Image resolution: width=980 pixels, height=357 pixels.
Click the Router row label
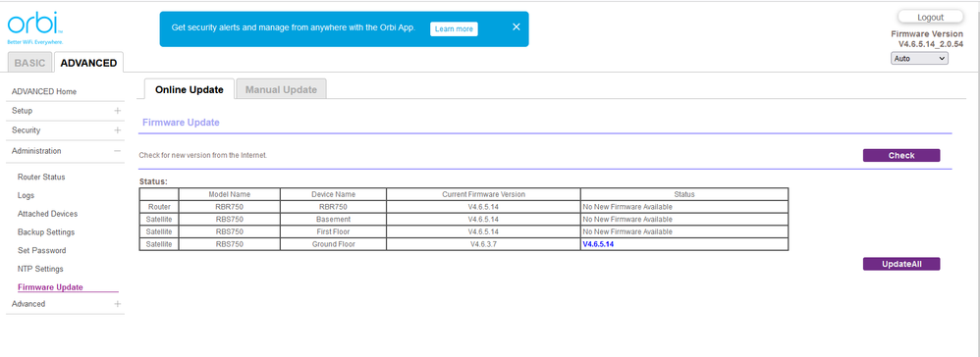[159, 207]
